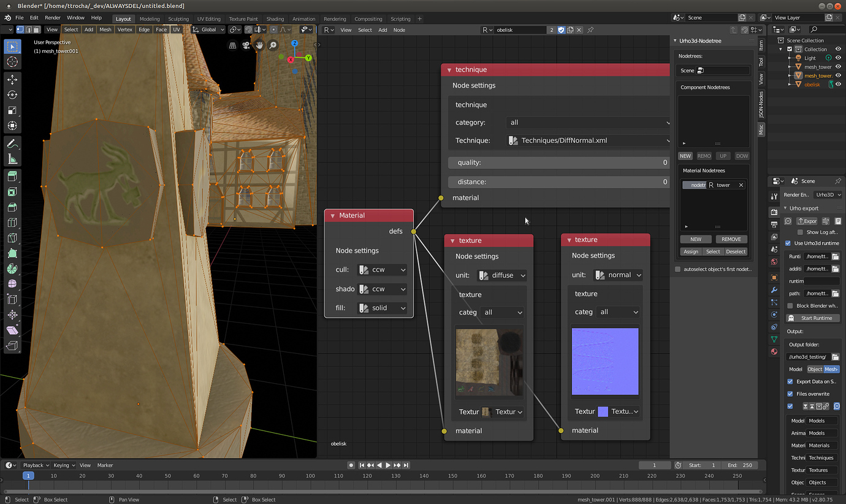Select the Select Box tool
Screen dimensions: 846x504
(x=12, y=47)
